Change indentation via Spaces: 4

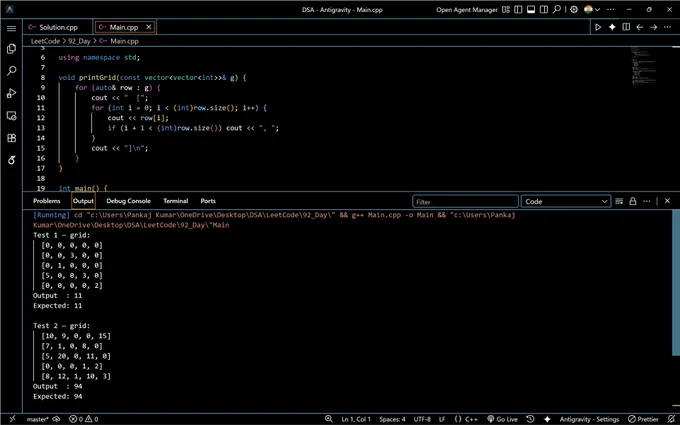(x=392, y=419)
